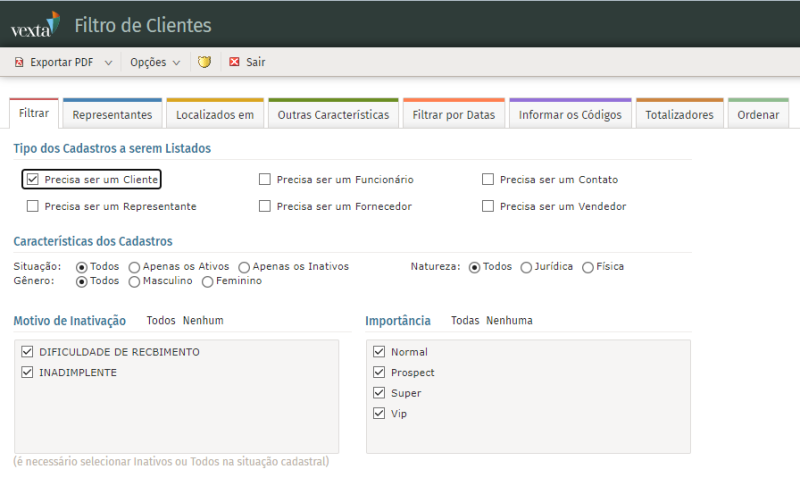The image size is (800, 486).
Task: Switch to the Representantes tab
Action: [112, 115]
